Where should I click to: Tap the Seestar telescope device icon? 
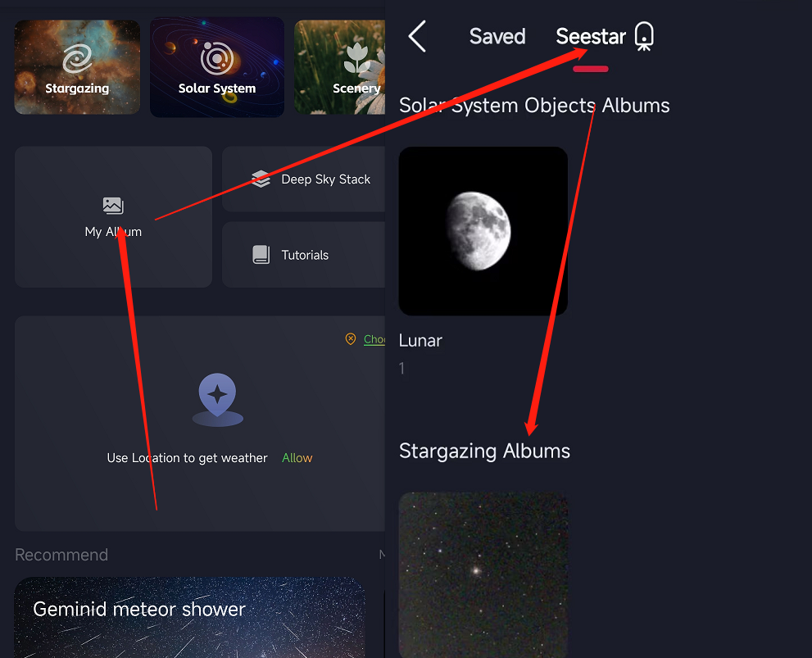coord(644,36)
